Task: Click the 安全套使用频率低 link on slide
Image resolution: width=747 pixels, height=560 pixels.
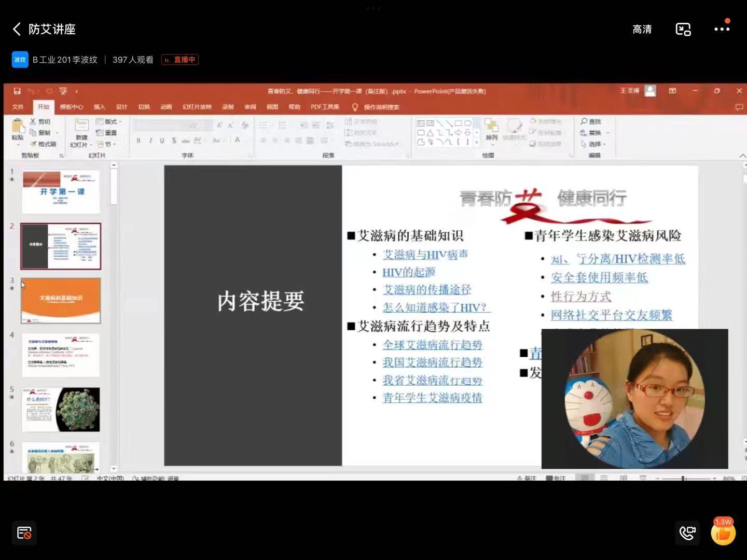Action: pyautogui.click(x=599, y=277)
